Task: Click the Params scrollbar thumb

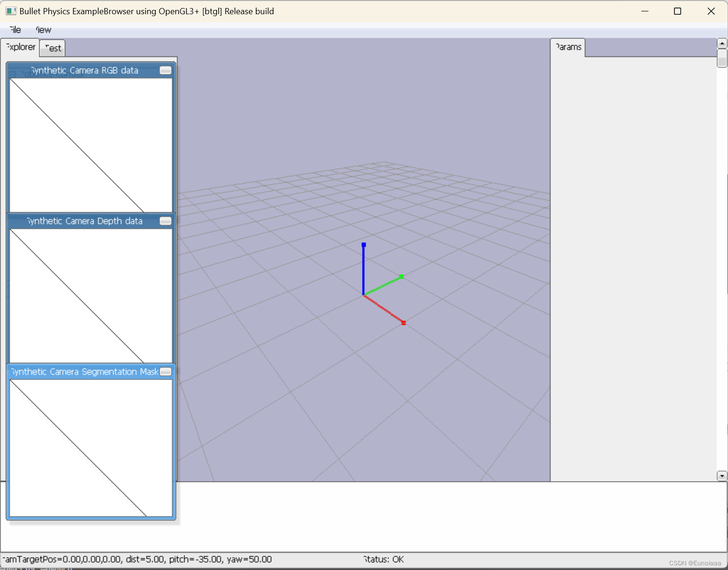Action: [x=722, y=58]
